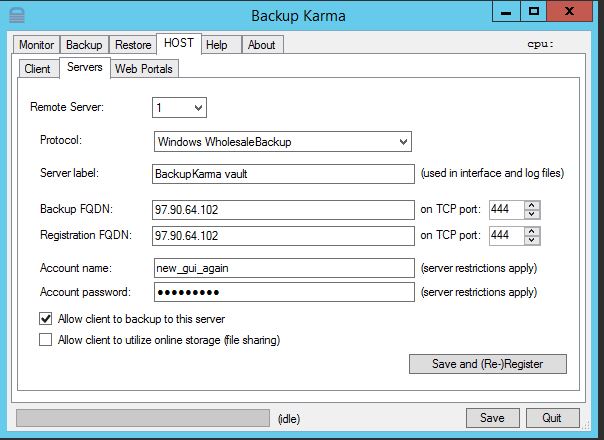
Task: Click Save and (Re-)Register button
Action: (x=488, y=364)
